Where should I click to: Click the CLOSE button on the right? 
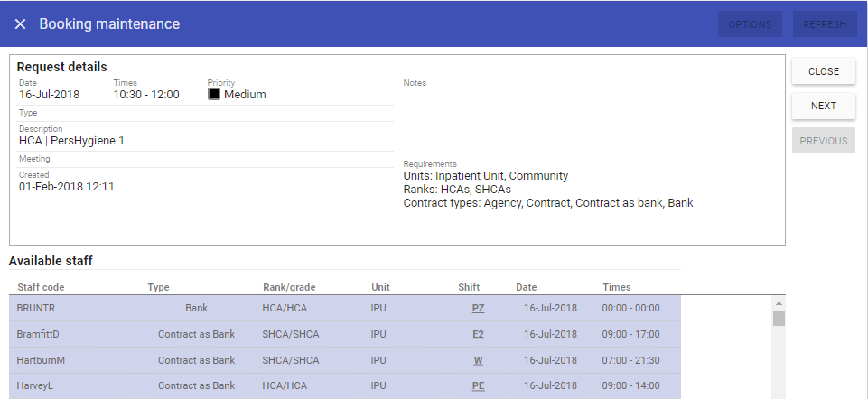pos(823,71)
